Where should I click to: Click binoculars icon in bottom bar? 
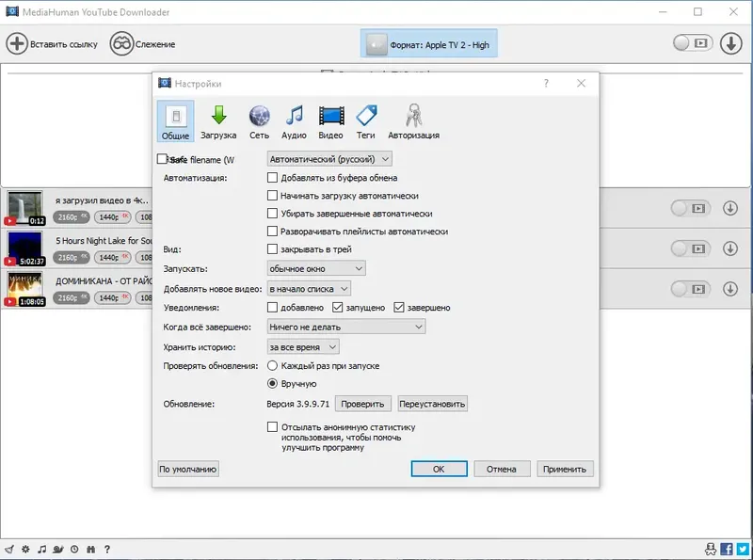click(x=90, y=549)
